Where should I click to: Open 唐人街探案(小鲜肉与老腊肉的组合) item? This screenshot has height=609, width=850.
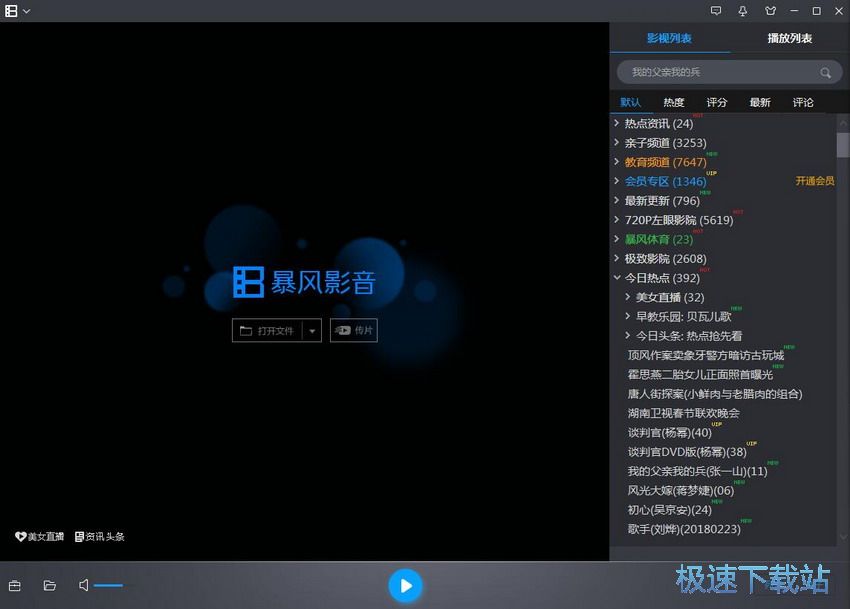point(715,394)
